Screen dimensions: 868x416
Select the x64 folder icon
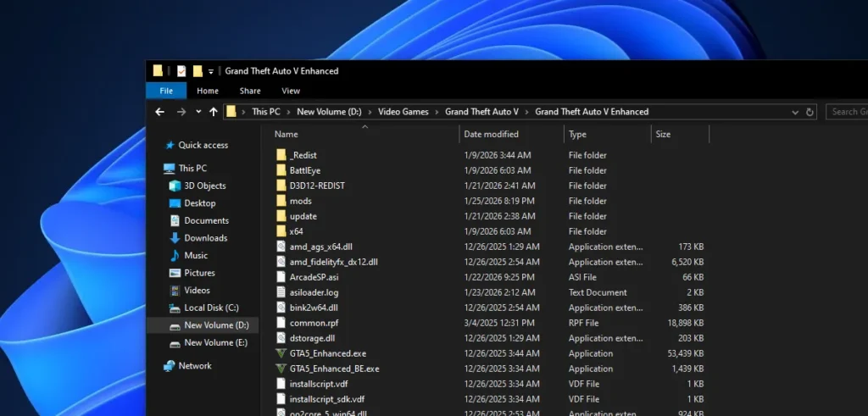281,231
